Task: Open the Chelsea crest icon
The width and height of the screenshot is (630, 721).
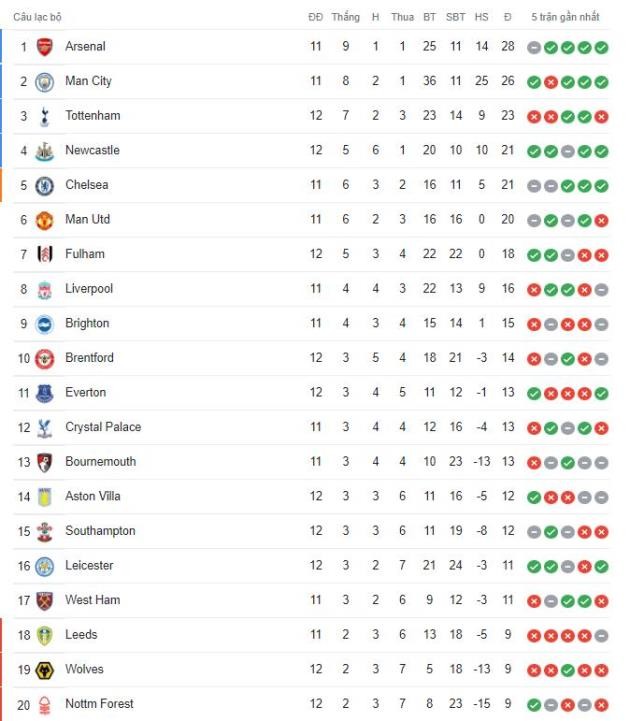Action: 44,185
